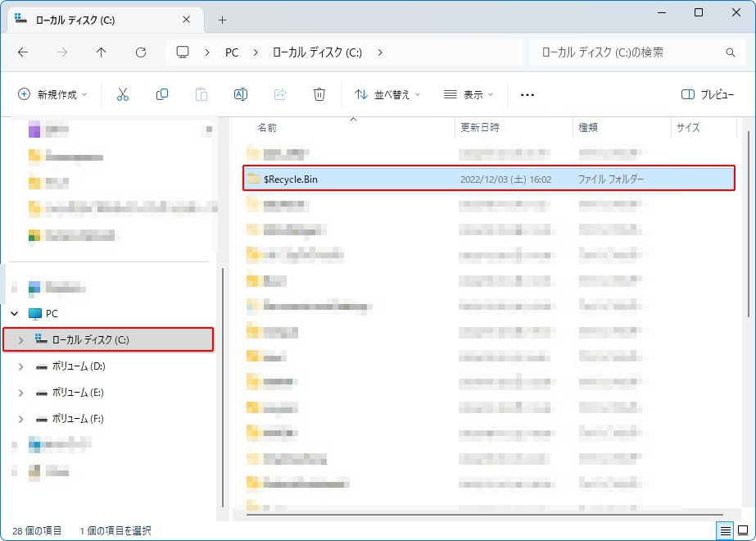Click the Share icon in toolbar
Screen dimensions: 756x541
pos(280,94)
